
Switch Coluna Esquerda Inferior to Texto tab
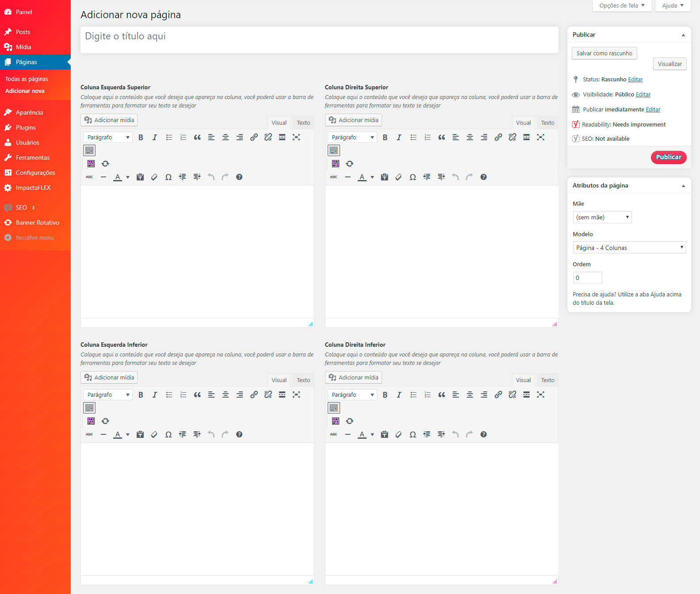(303, 380)
